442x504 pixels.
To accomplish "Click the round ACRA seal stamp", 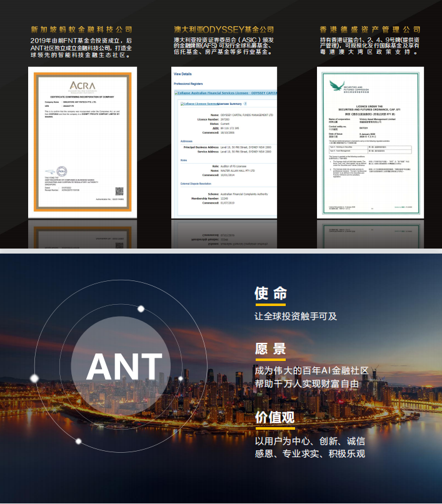I will (x=62, y=170).
